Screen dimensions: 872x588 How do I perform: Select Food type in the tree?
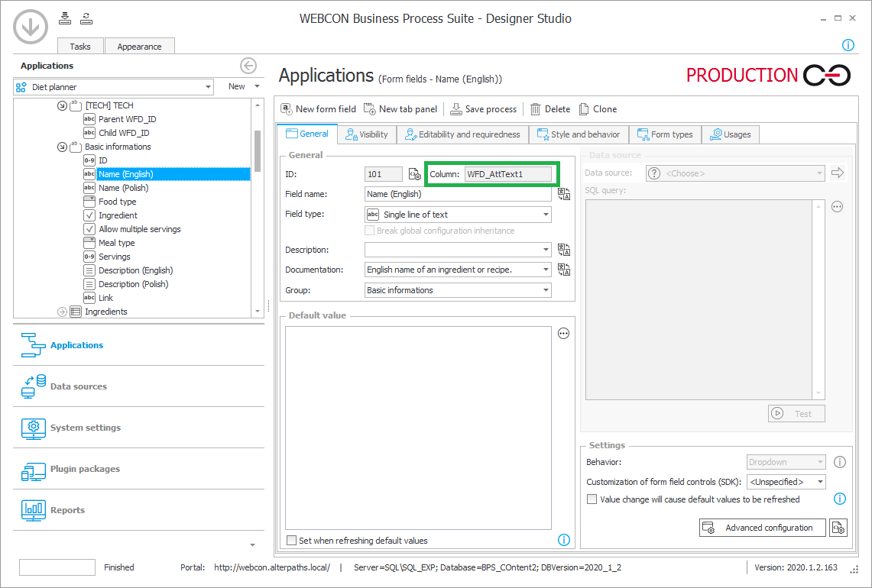(x=118, y=202)
